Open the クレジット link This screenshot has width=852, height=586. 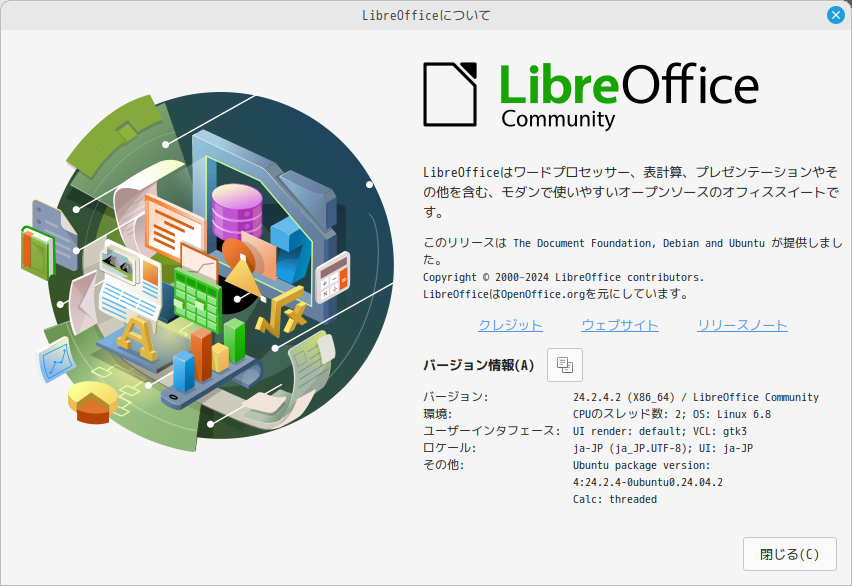click(x=510, y=325)
